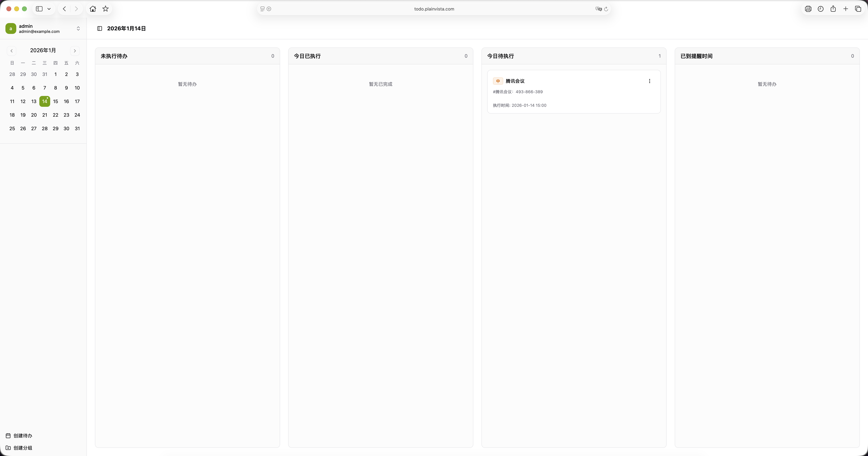The image size is (868, 456).
Task: Reload the page with the refresh icon
Action: tap(606, 9)
